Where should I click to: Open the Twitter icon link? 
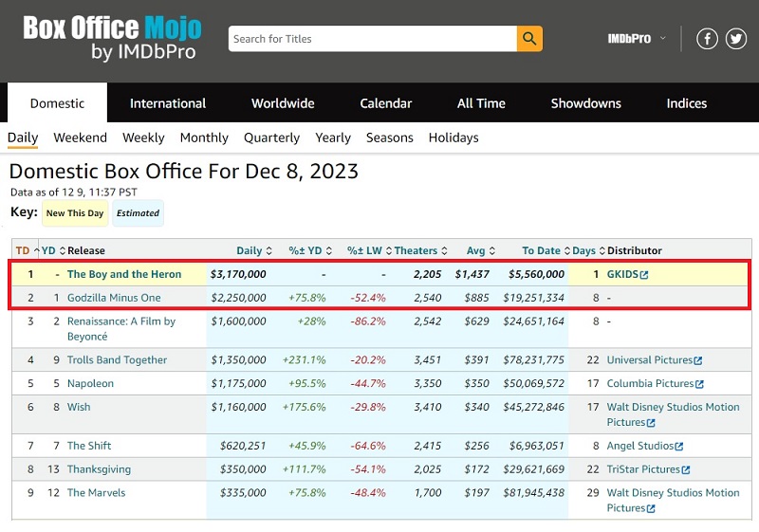[736, 39]
